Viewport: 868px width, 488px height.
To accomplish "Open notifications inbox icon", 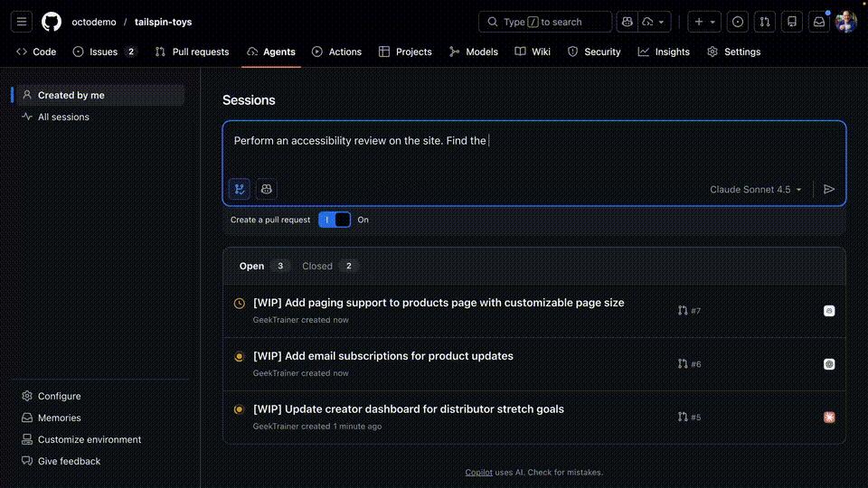I will click(x=819, y=22).
